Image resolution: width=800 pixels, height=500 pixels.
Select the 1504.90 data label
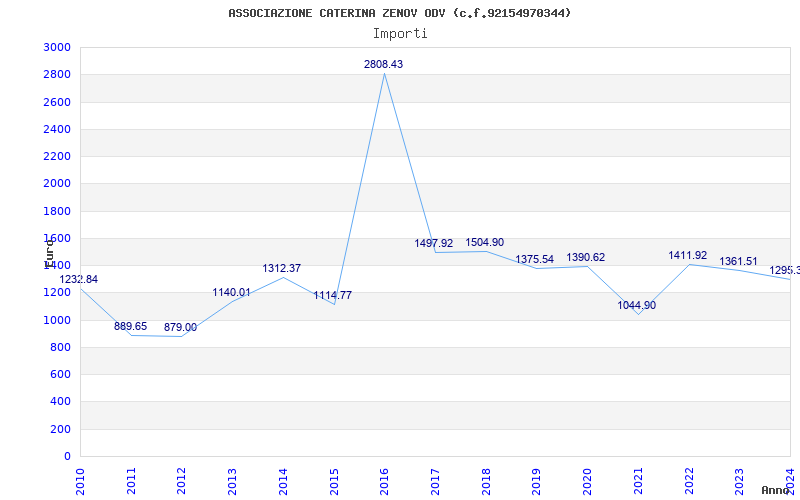[484, 242]
